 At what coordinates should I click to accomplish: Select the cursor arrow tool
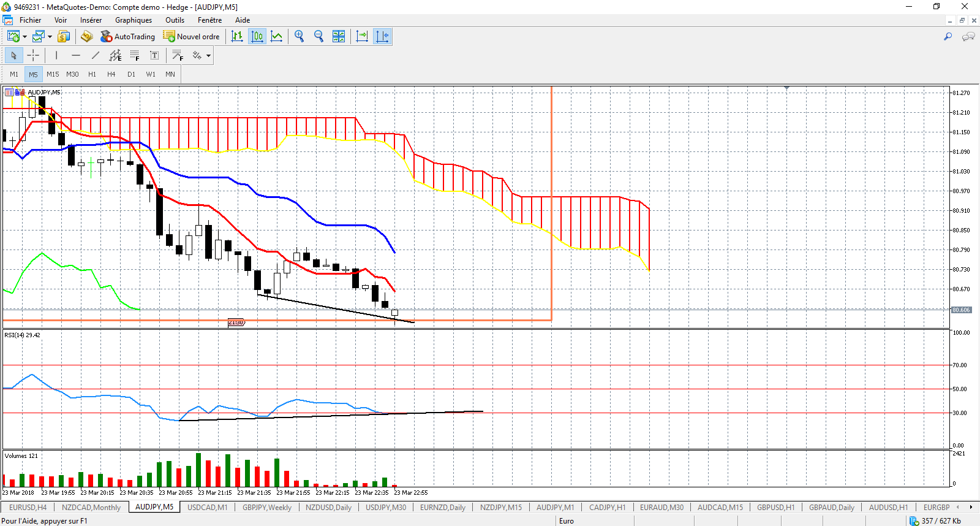tap(13, 56)
